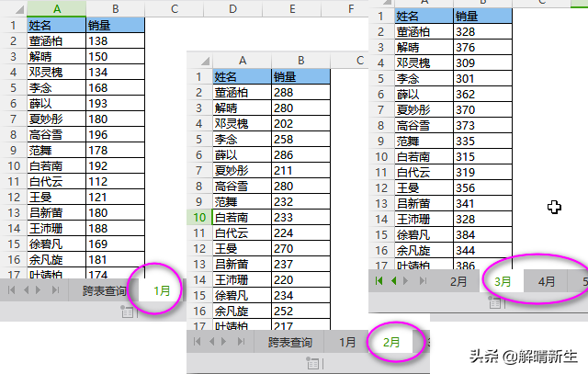Select the active 3月 sheet tab
The image size is (588, 374).
pyautogui.click(x=503, y=281)
